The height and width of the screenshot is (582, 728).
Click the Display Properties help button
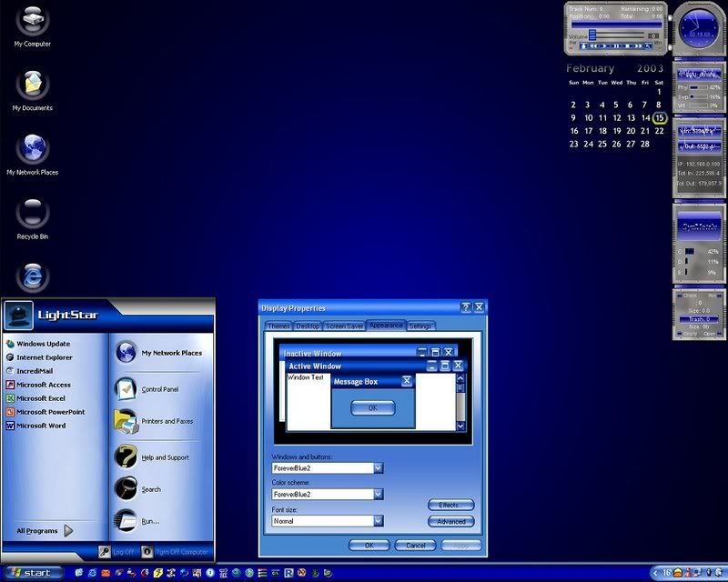click(466, 307)
